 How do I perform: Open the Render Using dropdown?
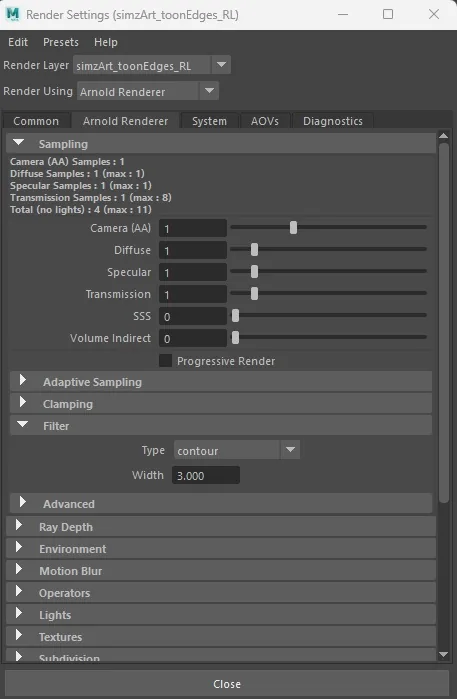click(148, 91)
